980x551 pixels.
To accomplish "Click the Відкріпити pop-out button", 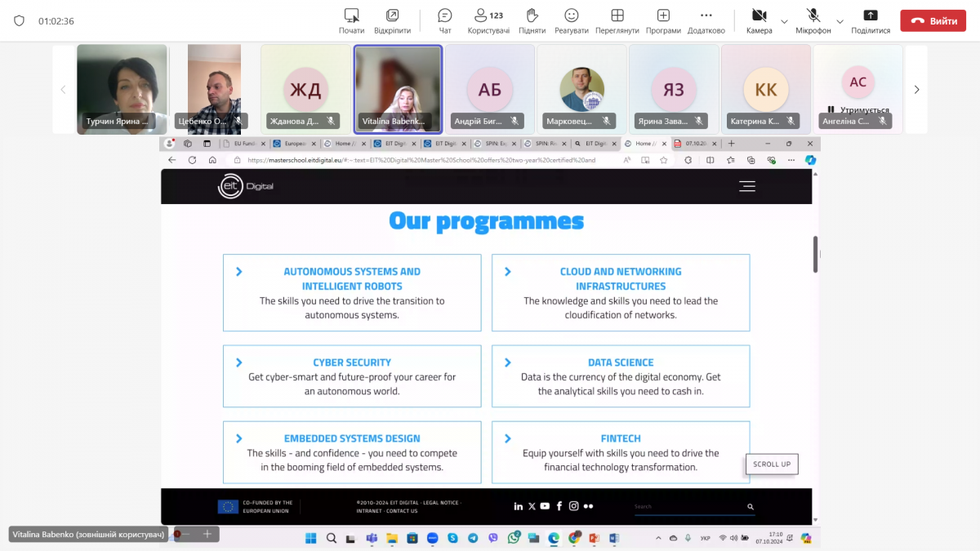I will 393,21.
